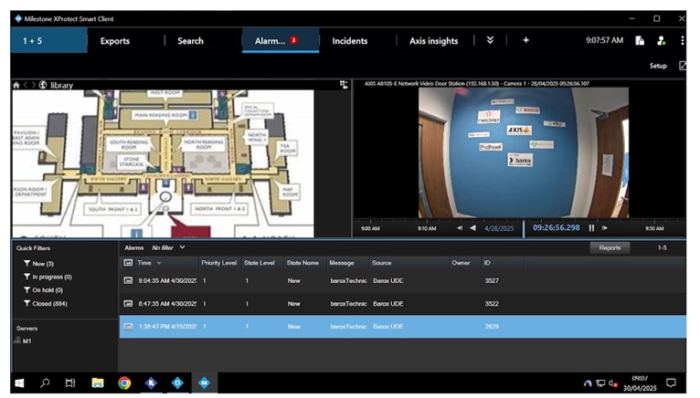The width and height of the screenshot is (700, 398).
Task: Click the 09:26:56.298 playback time
Action: (x=556, y=228)
